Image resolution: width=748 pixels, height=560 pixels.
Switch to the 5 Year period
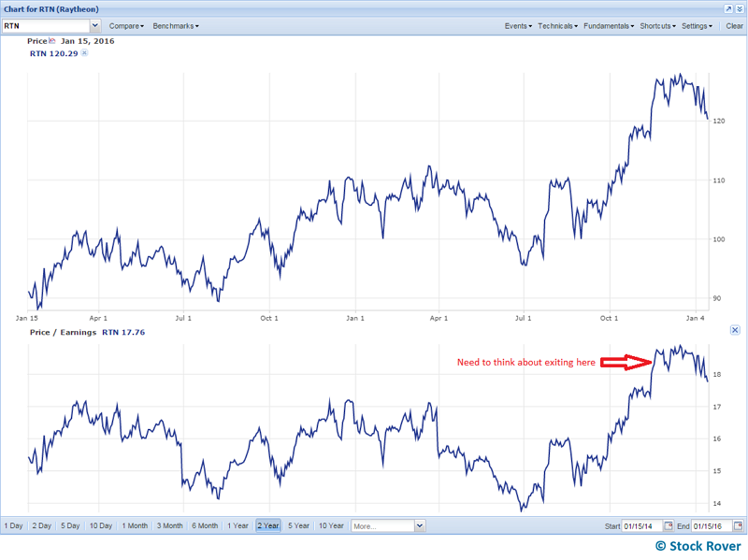[298, 525]
